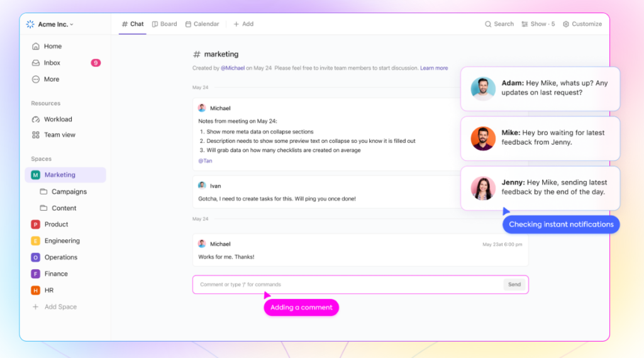Open Inbox in the sidebar
The image size is (644, 358).
(52, 63)
